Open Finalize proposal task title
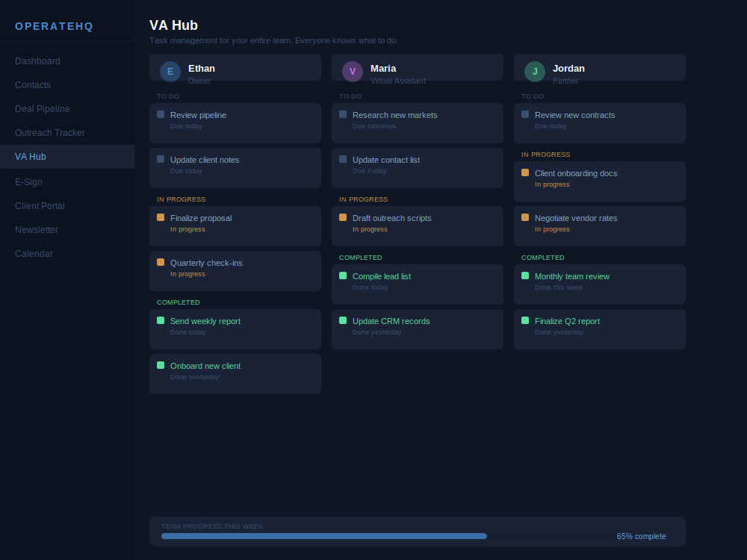This screenshot has width=747, height=560. click(201, 218)
